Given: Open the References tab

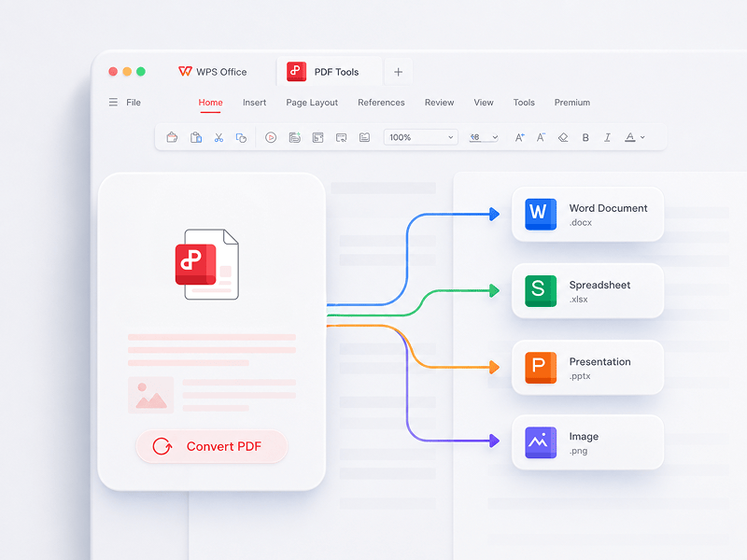Looking at the screenshot, I should pyautogui.click(x=381, y=103).
